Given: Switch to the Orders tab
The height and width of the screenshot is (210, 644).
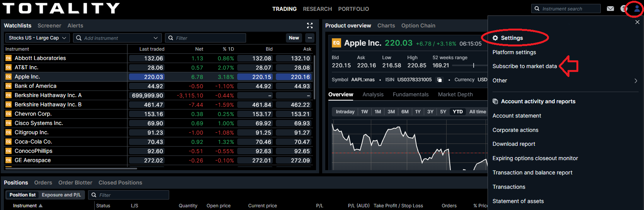Looking at the screenshot, I should click(x=43, y=183).
